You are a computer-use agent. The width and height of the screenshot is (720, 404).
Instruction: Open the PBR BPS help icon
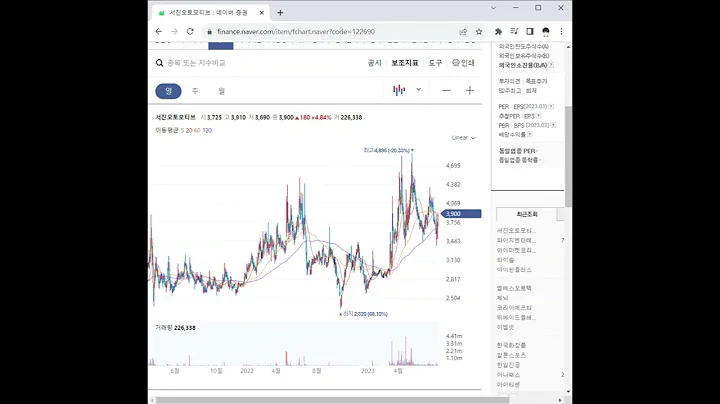pyautogui.click(x=554, y=125)
